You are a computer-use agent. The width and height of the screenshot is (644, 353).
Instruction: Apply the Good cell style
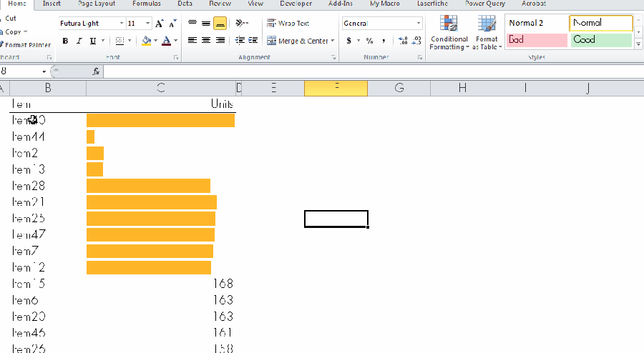601,40
